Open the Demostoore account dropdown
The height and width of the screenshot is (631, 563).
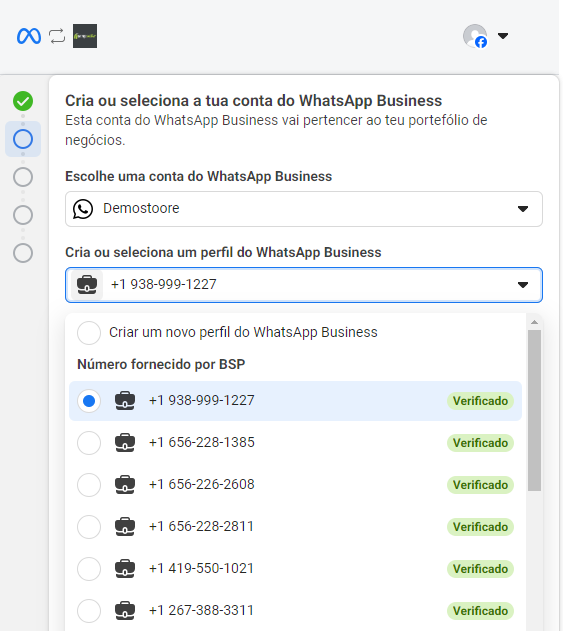pos(304,209)
